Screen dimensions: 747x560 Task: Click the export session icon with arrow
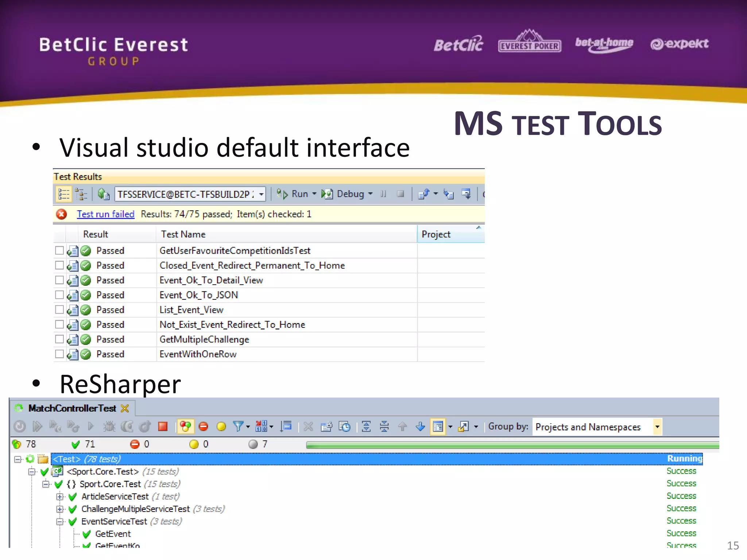point(464,426)
